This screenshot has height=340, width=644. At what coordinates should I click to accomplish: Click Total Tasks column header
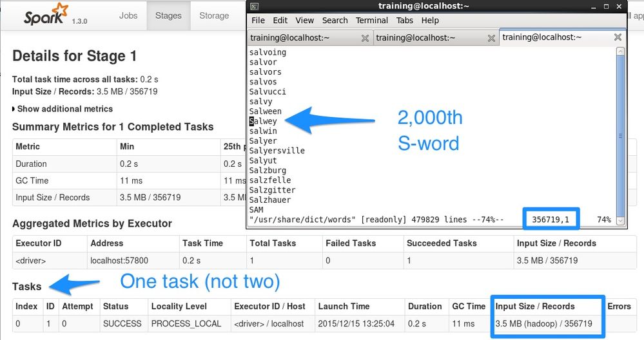point(273,243)
